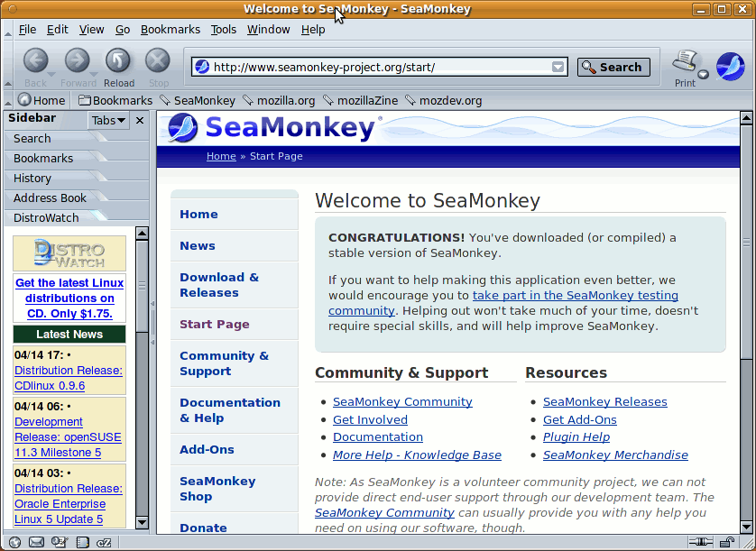This screenshot has width=756, height=551.
Task: Click the Search button next to address bar
Action: [612, 67]
